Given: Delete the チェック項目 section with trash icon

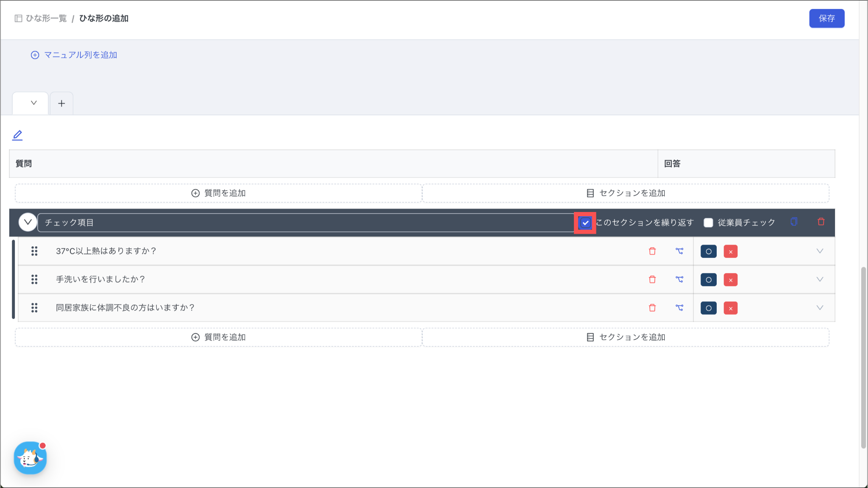Looking at the screenshot, I should pyautogui.click(x=821, y=222).
